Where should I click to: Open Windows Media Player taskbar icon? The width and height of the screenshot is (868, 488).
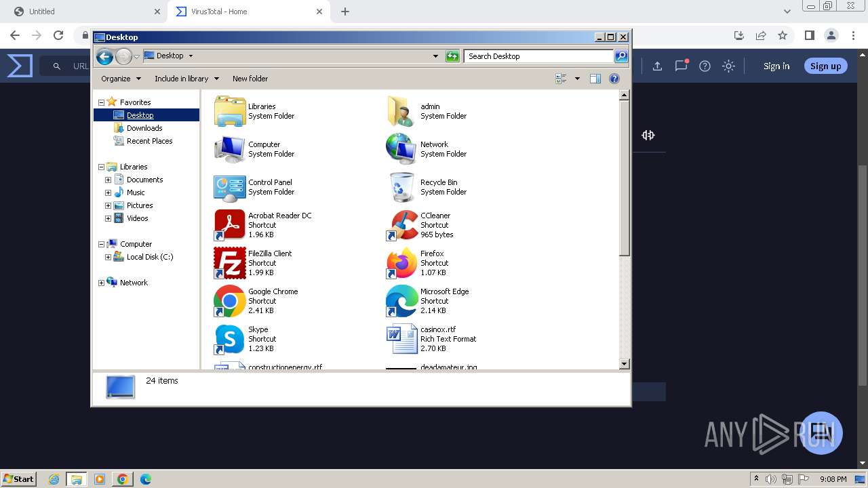(100, 479)
